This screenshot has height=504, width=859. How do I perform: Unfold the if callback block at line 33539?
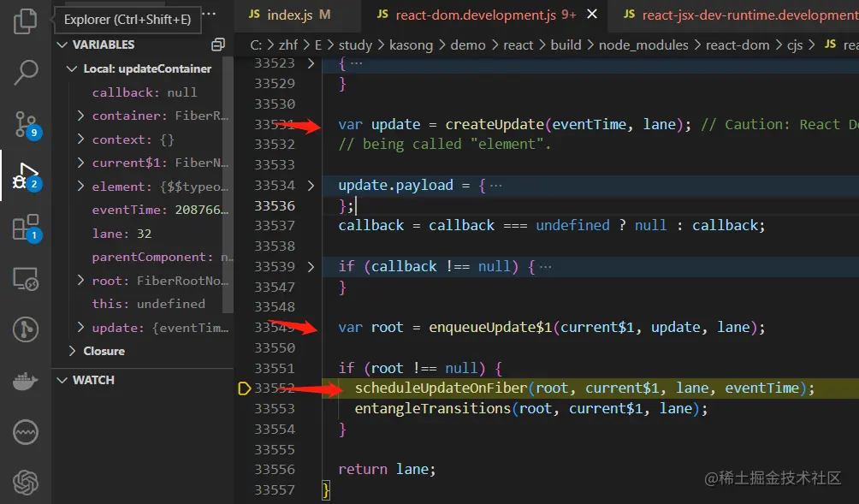coord(311,267)
